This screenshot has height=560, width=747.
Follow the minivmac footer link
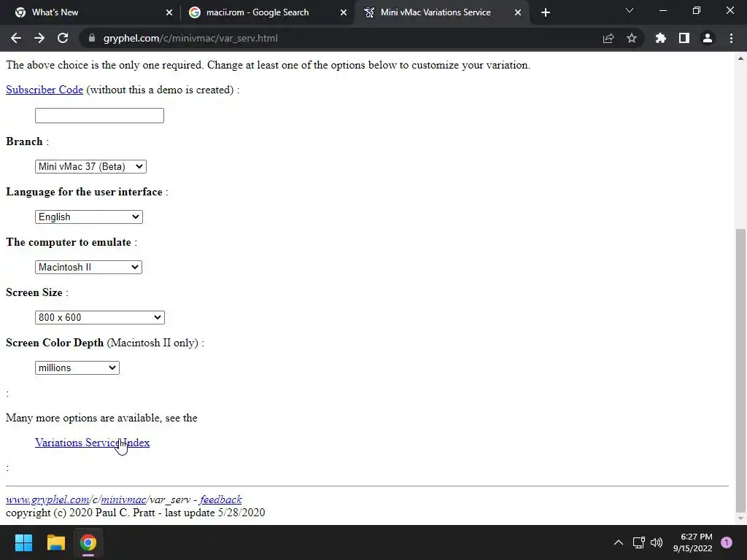click(x=123, y=499)
